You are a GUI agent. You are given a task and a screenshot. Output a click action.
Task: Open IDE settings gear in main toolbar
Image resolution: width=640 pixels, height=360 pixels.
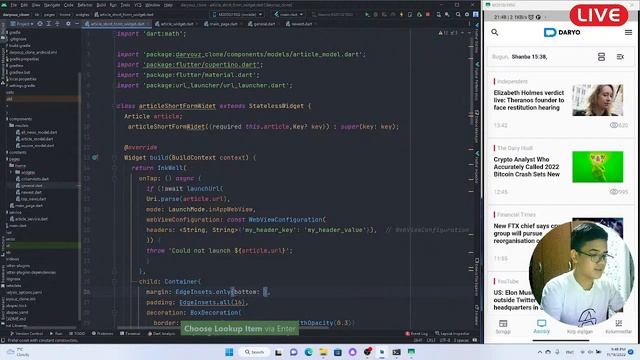pos(467,14)
